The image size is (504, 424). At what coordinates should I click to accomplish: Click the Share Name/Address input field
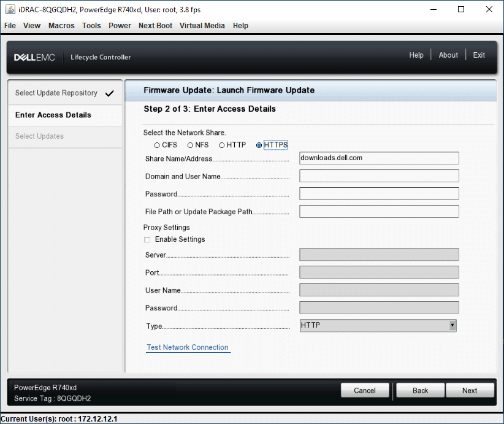pos(379,158)
